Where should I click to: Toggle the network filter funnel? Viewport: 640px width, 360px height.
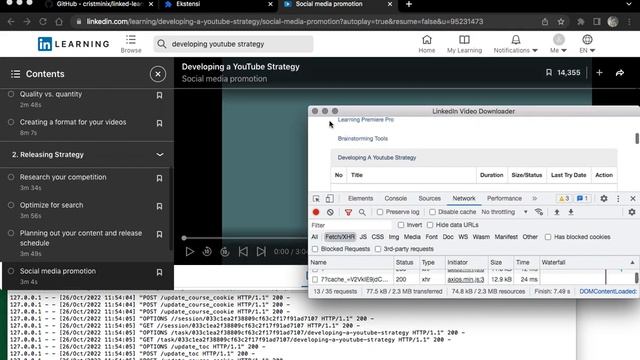(x=348, y=212)
